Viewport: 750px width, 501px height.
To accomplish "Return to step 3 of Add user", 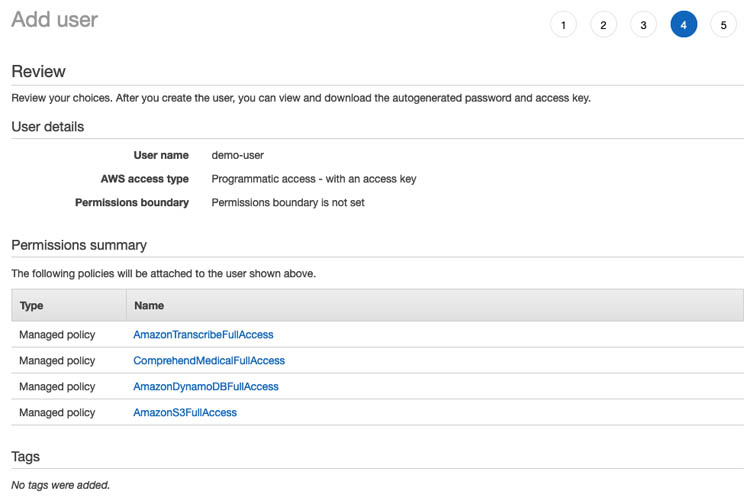I will 643,25.
